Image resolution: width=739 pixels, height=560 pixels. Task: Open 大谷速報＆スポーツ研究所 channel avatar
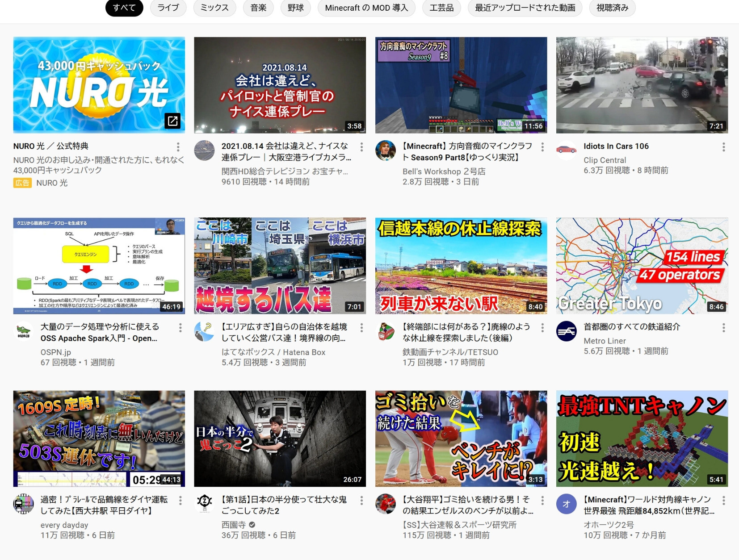click(x=385, y=504)
